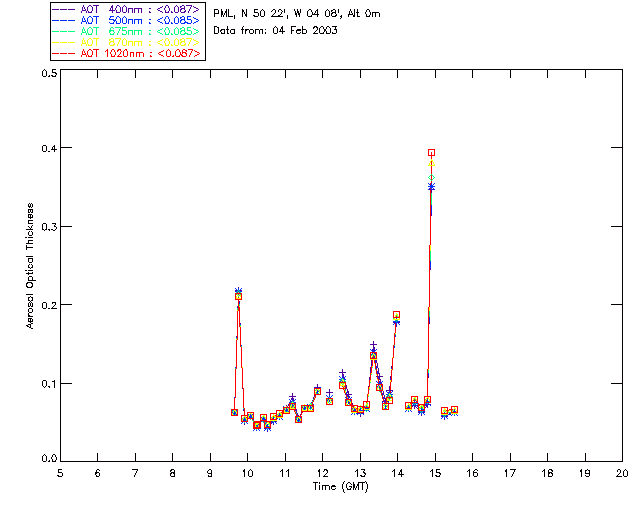This screenshot has height=512, width=640.
Task: Click the 6 on the time axis
Action: coord(98,473)
